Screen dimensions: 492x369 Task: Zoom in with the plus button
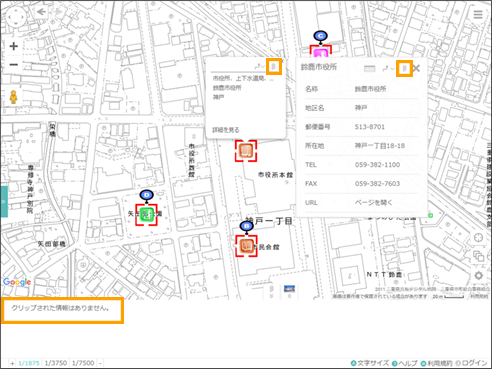pos(14,46)
